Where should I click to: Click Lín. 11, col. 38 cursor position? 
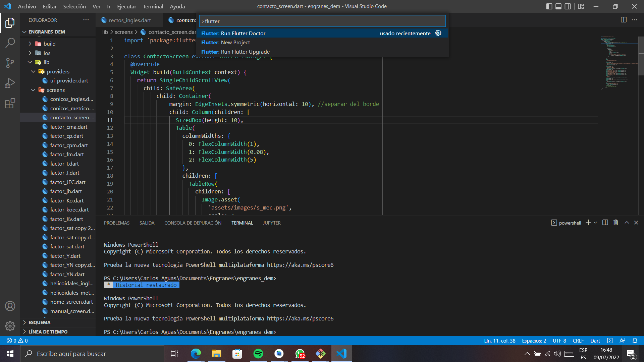pos(499,341)
